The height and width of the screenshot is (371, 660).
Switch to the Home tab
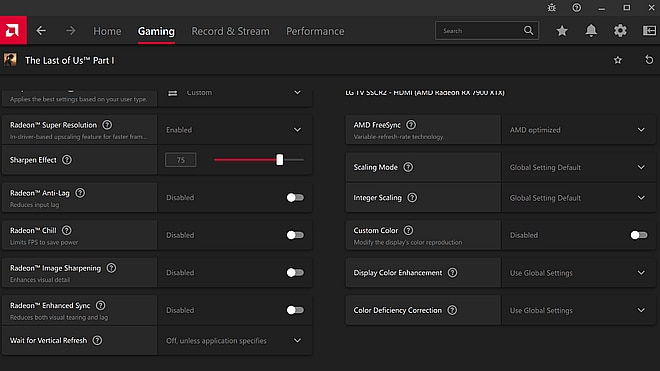click(x=107, y=31)
